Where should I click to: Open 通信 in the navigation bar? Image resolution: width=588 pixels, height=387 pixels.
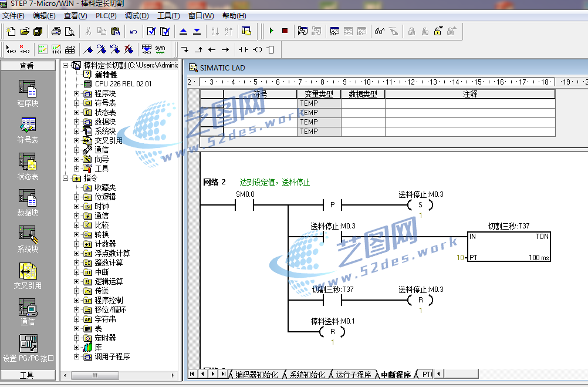tap(28, 312)
